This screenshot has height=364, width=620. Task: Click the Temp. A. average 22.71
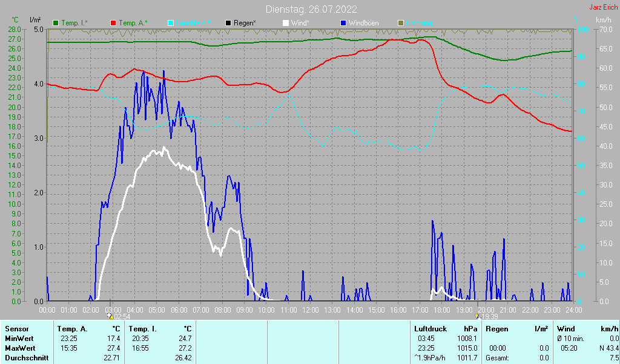pos(112,358)
